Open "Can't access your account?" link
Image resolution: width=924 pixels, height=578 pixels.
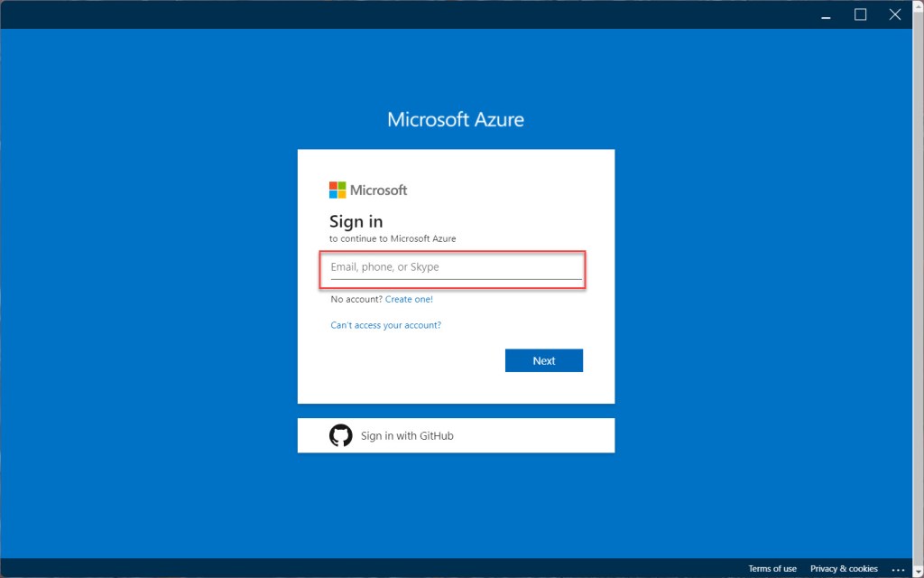pos(386,325)
